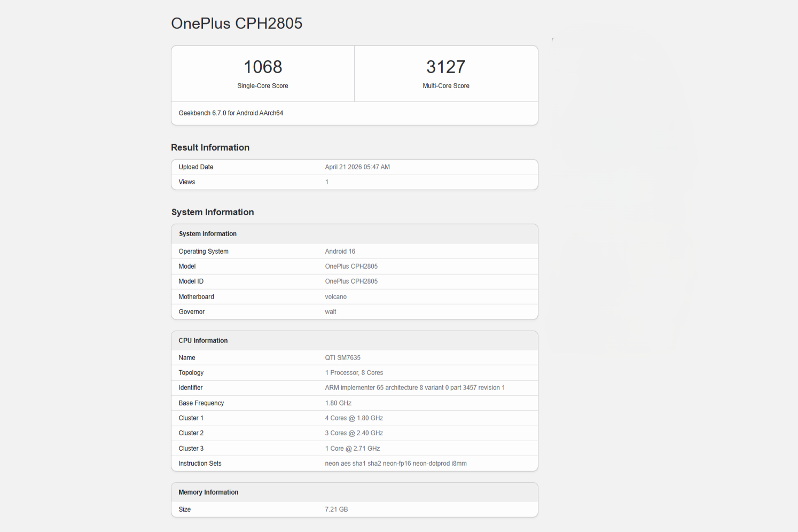Click the Views row label
This screenshot has width=798, height=532.
187,182
